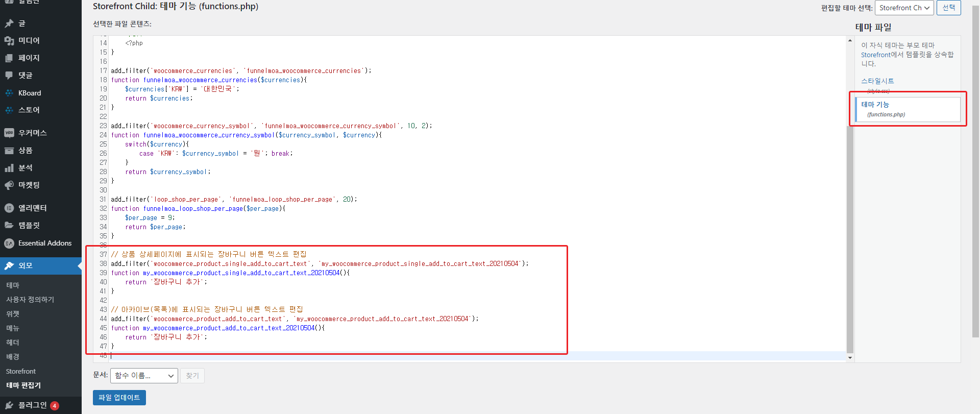
Task: Click the 분석 bar chart icon
Action: pos(9,168)
